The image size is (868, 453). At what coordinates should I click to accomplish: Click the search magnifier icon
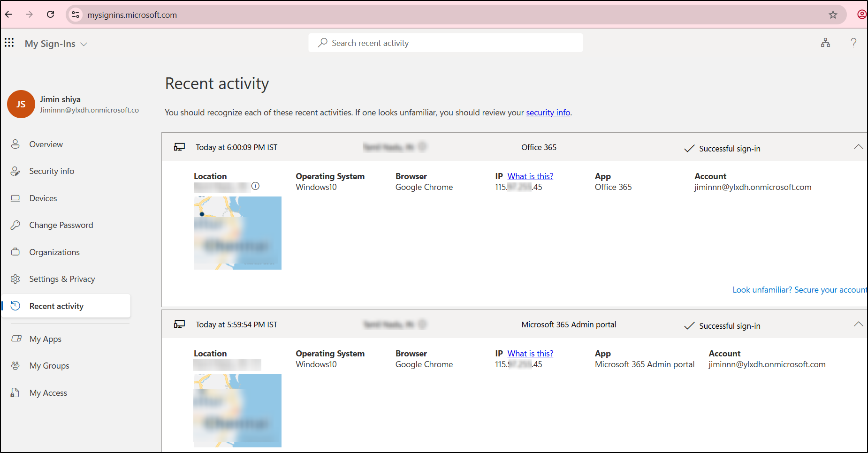323,43
